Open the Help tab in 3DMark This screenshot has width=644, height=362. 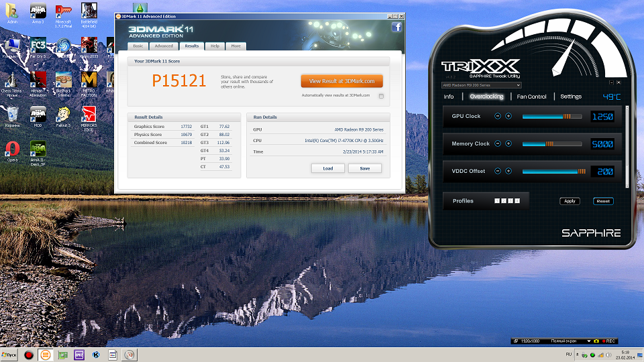pos(215,46)
